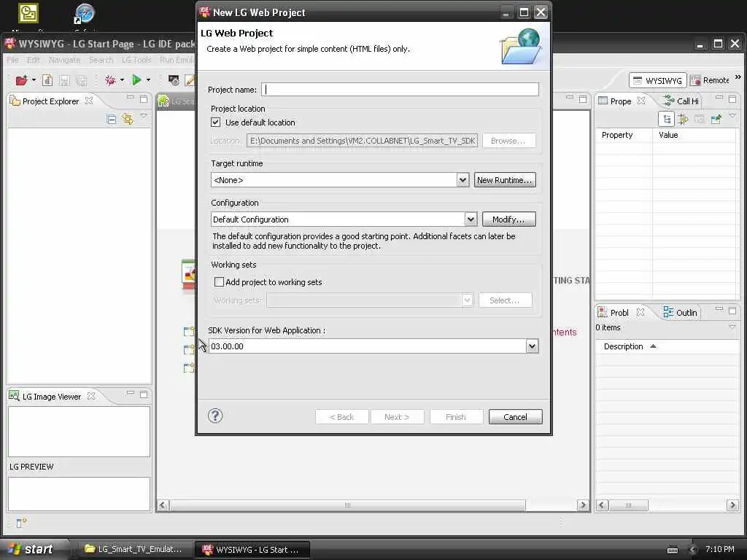Maximize the Project Explorer panel
This screenshot has width=747, height=560.
point(144,99)
